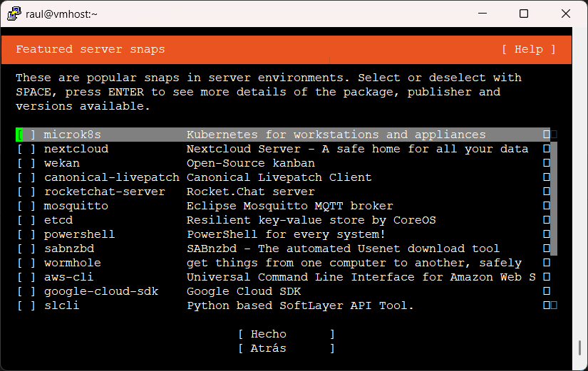Select the wormhole snap entry

point(72,263)
